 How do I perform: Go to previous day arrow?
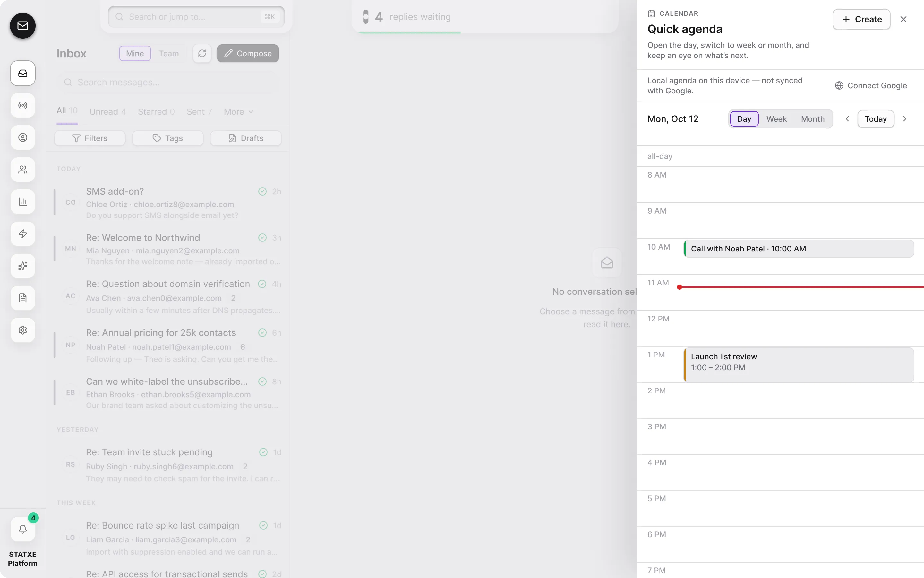tap(847, 119)
